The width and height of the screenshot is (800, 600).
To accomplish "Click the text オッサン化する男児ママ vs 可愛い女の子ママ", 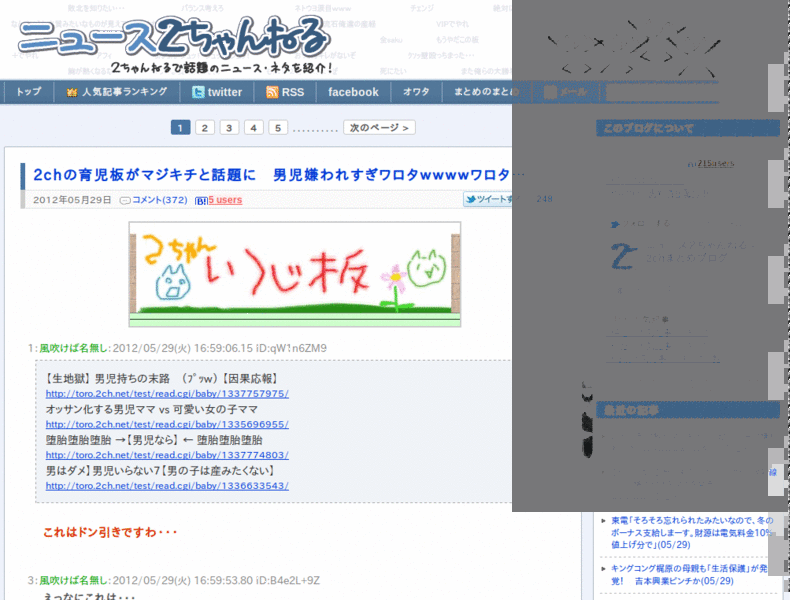I will pos(152,409).
